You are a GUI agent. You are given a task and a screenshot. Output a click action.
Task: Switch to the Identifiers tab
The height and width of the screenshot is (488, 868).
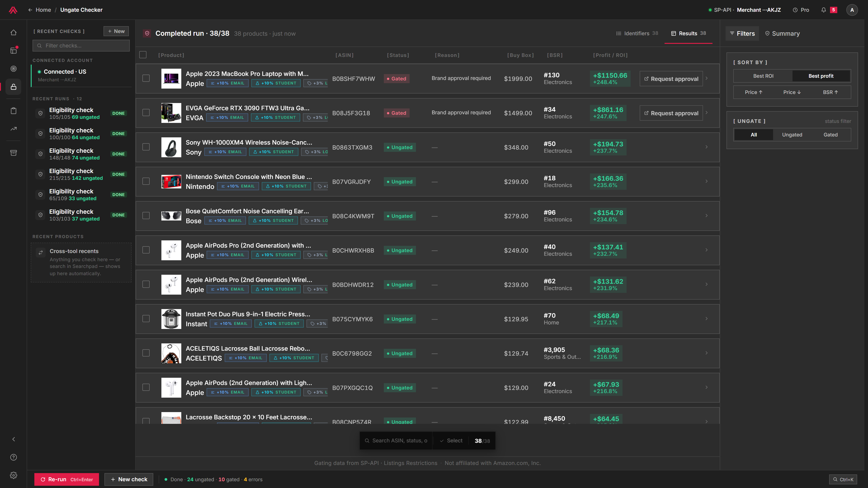(637, 33)
